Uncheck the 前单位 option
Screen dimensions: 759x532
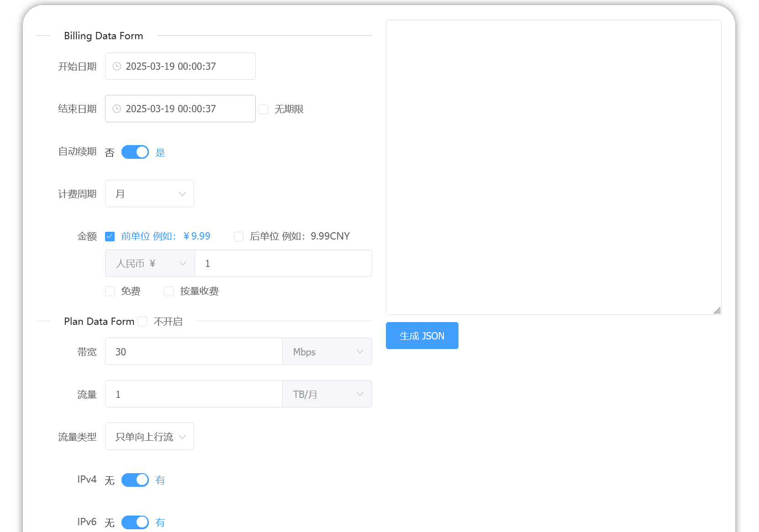[110, 236]
